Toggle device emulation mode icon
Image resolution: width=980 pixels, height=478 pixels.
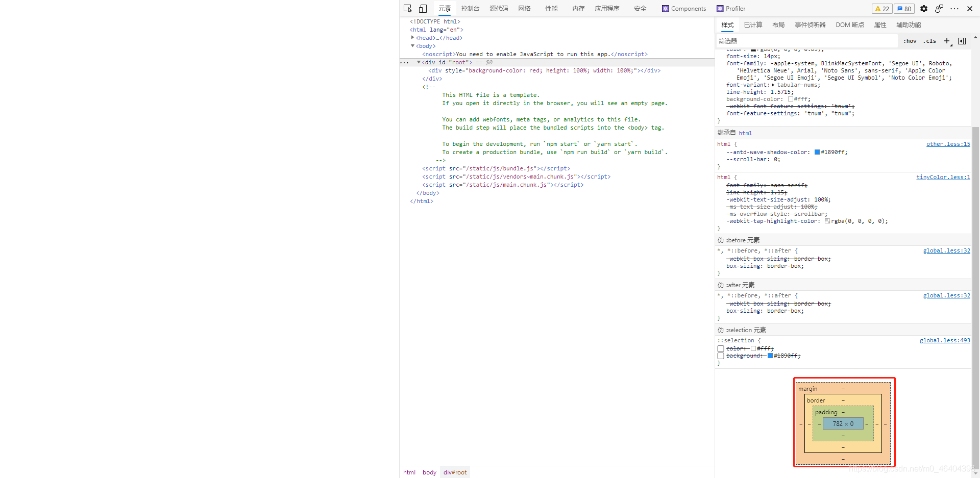pos(423,9)
